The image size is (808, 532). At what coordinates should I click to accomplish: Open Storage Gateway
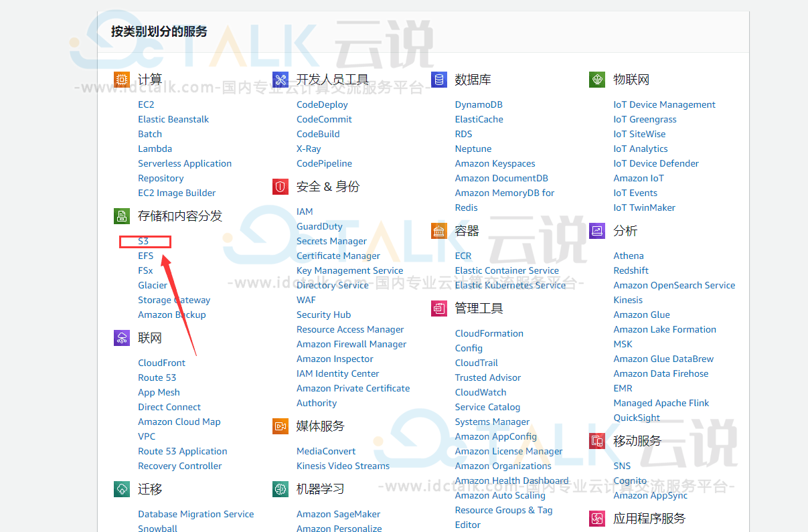(174, 300)
